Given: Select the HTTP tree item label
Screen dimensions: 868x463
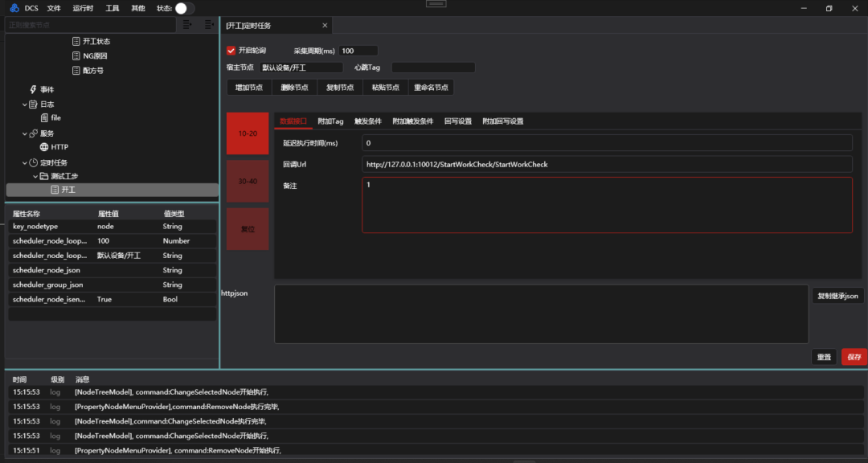Looking at the screenshot, I should [x=59, y=147].
